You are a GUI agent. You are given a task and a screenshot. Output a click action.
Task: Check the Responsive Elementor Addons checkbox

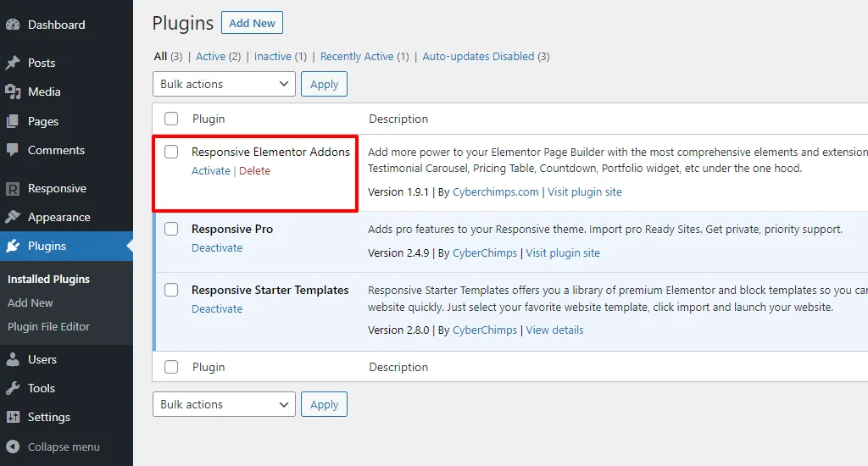tap(171, 152)
